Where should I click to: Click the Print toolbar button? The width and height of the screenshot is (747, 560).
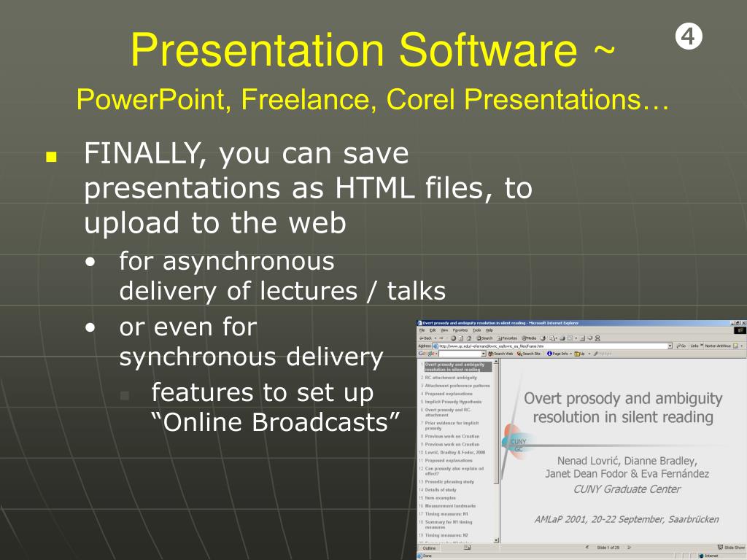[562, 338]
